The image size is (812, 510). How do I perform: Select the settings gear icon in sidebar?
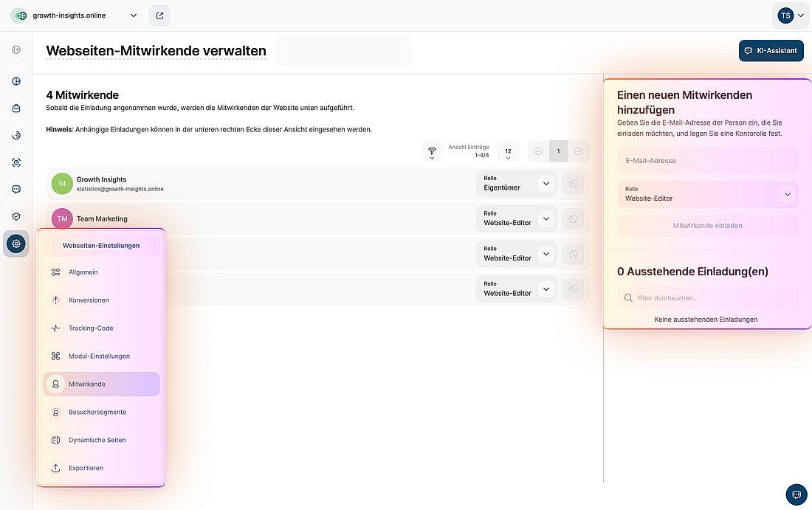click(16, 244)
